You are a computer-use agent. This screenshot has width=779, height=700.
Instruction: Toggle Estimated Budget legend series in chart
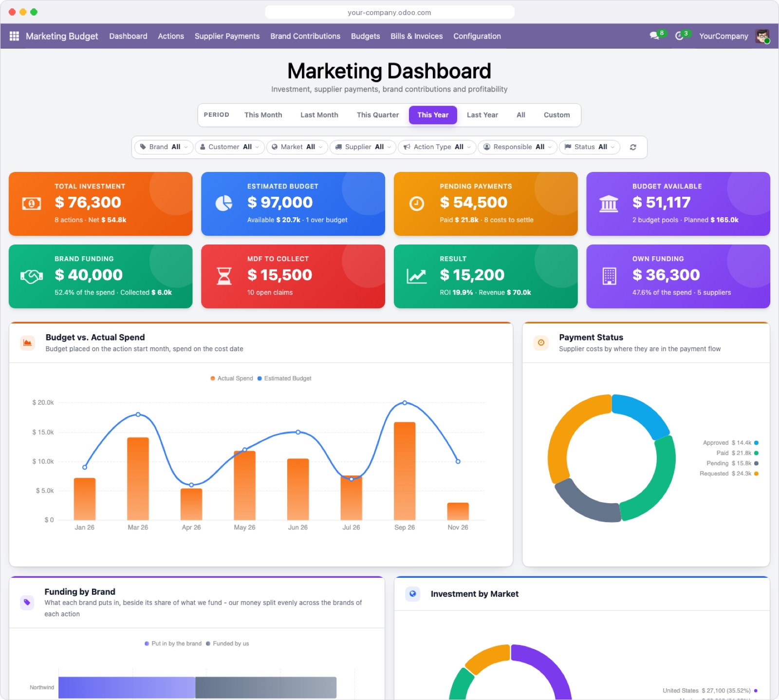point(284,378)
